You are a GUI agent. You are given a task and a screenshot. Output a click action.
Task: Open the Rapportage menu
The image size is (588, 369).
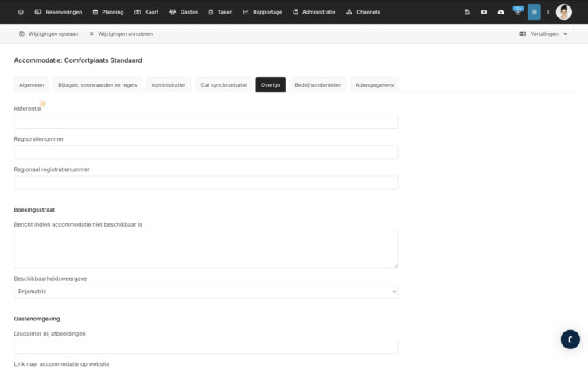(263, 12)
